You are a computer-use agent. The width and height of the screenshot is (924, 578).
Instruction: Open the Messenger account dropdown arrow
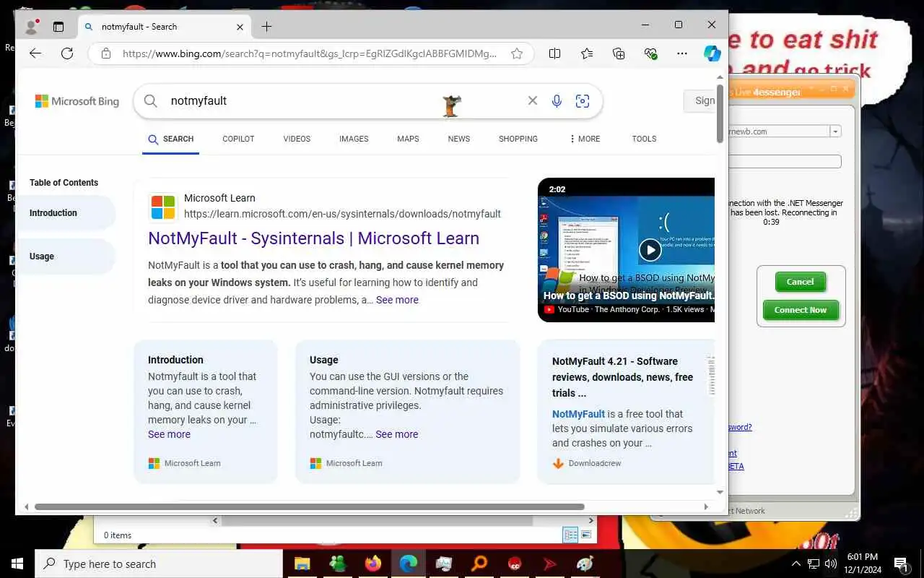[835, 131]
